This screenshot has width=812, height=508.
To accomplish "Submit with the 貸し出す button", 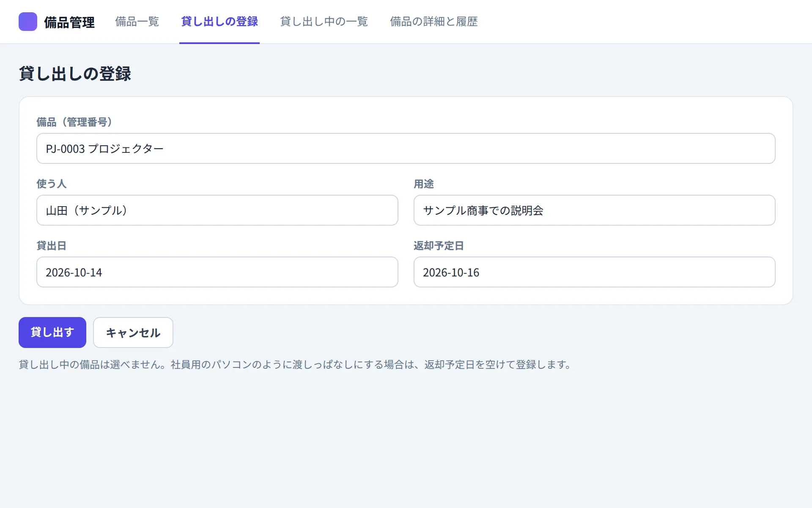I will pyautogui.click(x=52, y=332).
